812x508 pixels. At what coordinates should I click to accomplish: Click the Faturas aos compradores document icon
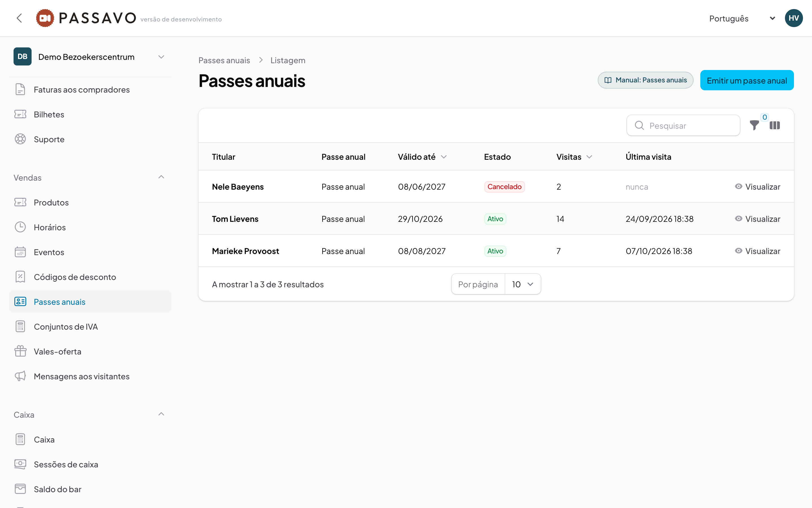click(20, 89)
